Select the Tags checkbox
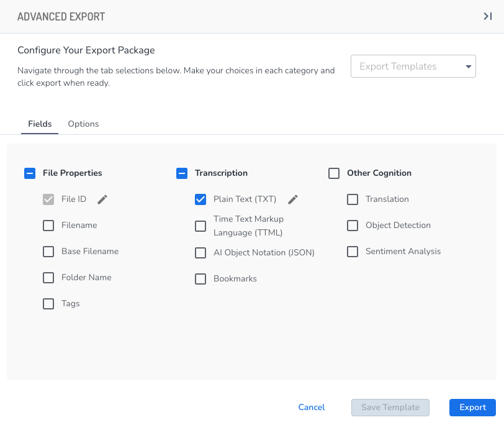The image size is (504, 425). [48, 303]
